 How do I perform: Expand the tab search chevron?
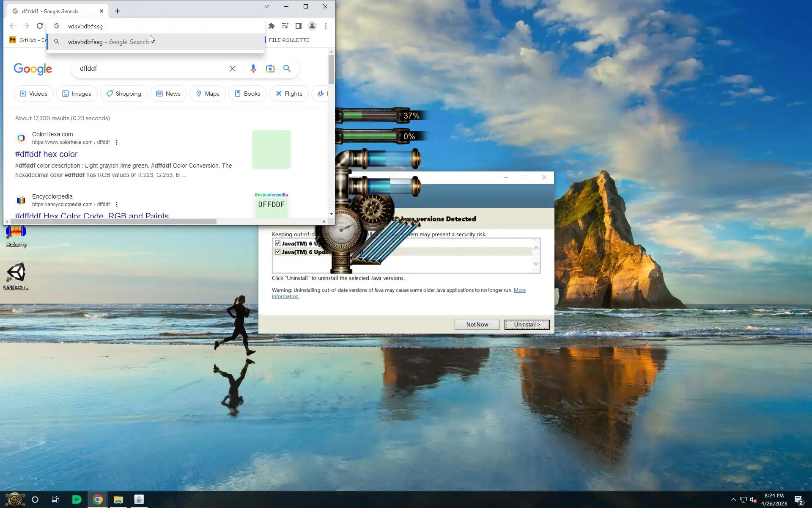tap(266, 6)
